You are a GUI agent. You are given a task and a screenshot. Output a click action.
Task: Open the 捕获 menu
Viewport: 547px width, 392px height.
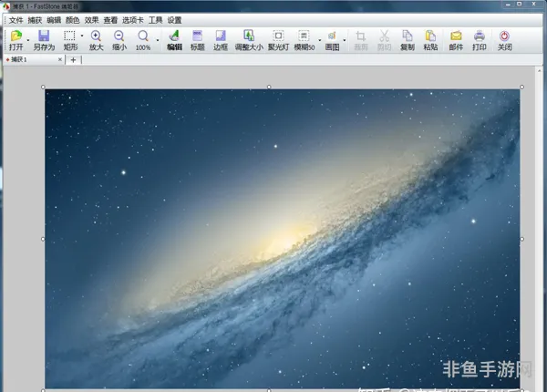coord(35,20)
